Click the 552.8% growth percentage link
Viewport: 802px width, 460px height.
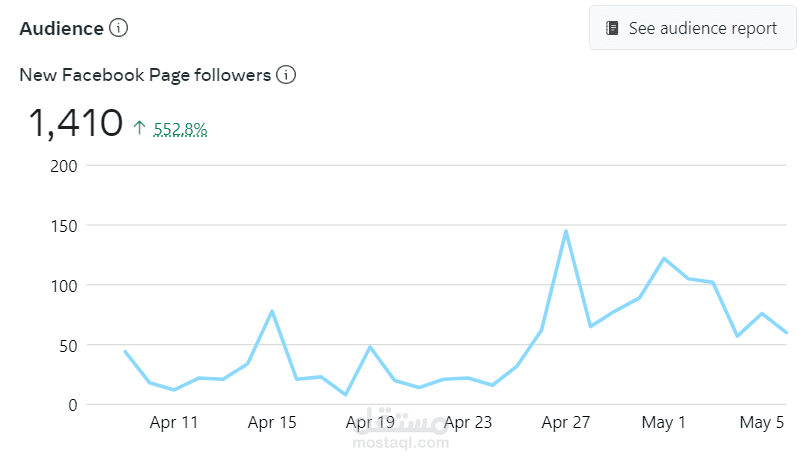(x=180, y=128)
